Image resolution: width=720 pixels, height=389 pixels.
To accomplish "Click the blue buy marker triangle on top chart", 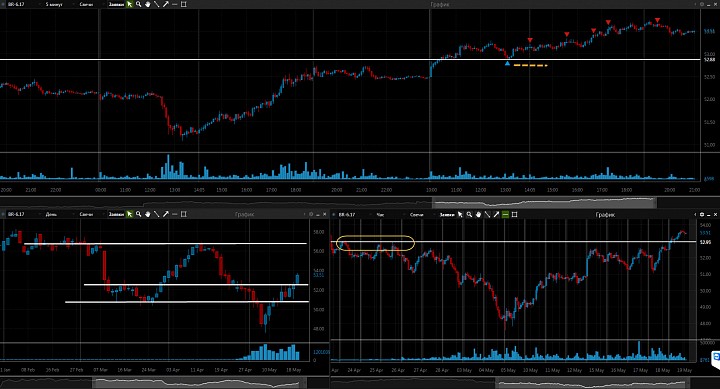I will click(x=507, y=64).
